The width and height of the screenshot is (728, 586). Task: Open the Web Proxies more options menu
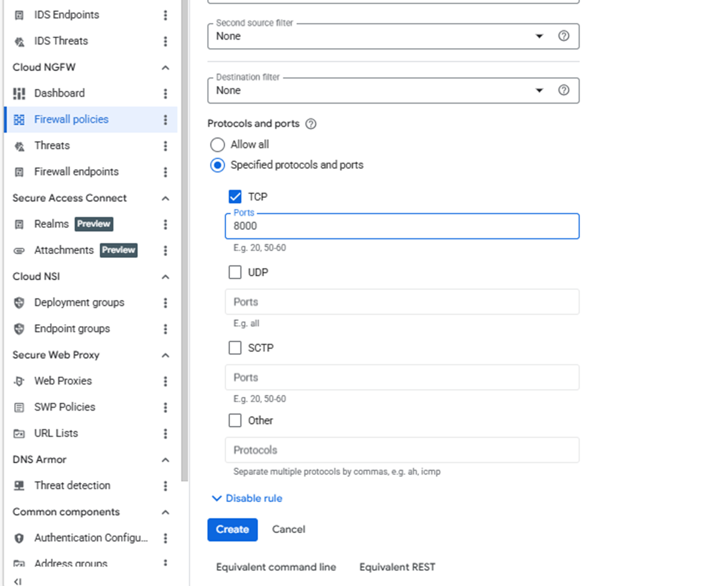tap(165, 381)
